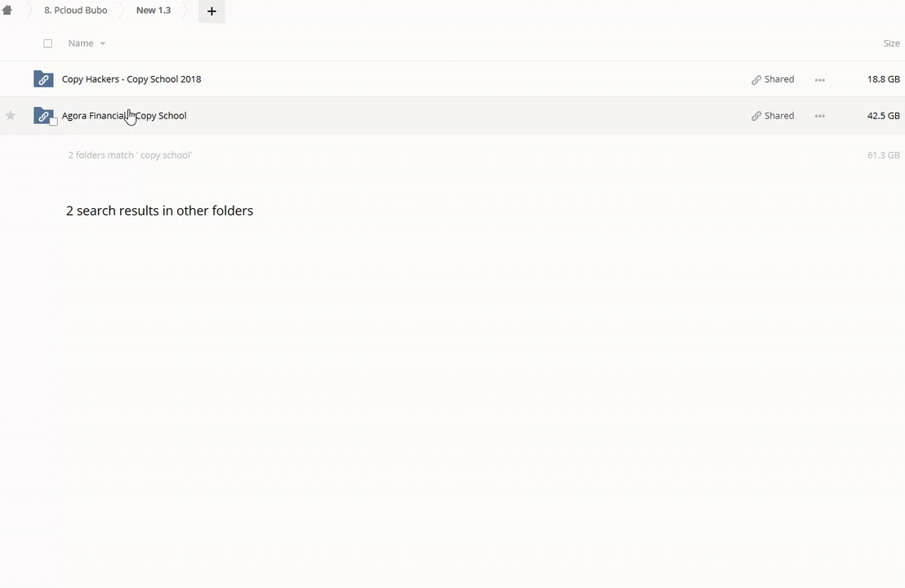Toggle the Name sort direction arrow

(102, 44)
